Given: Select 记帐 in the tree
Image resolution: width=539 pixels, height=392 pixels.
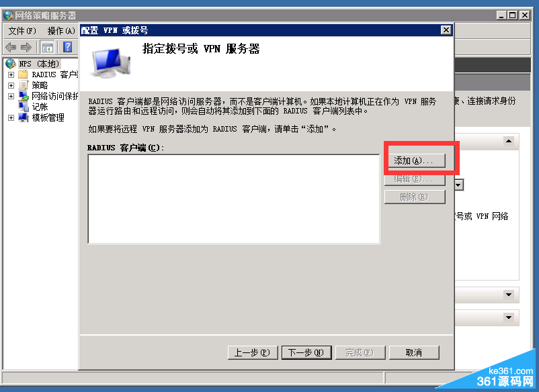Looking at the screenshot, I should (40, 107).
